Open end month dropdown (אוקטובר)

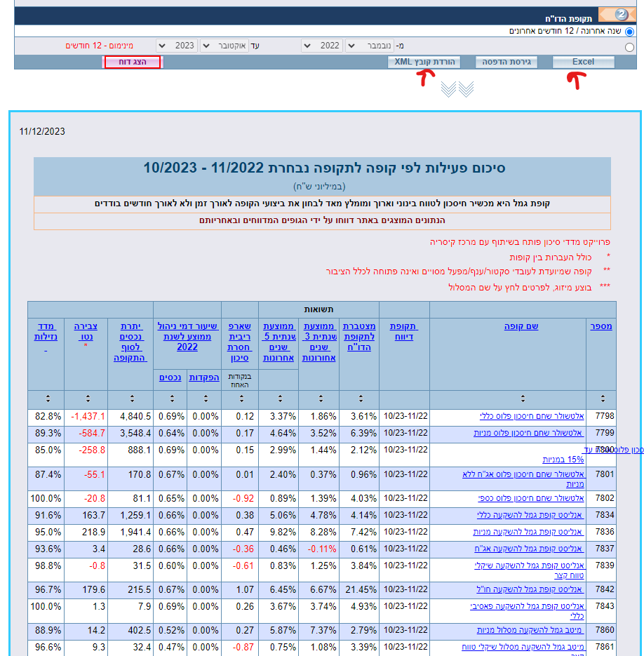(224, 46)
